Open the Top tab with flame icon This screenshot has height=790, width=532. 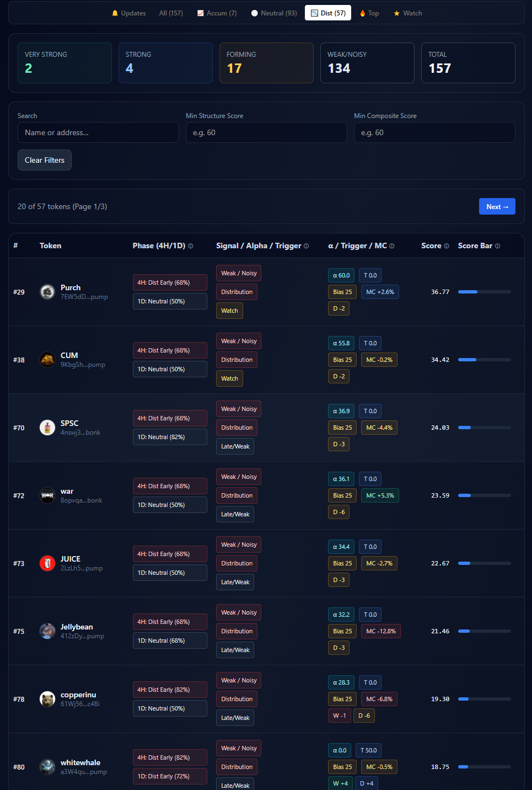pos(369,13)
